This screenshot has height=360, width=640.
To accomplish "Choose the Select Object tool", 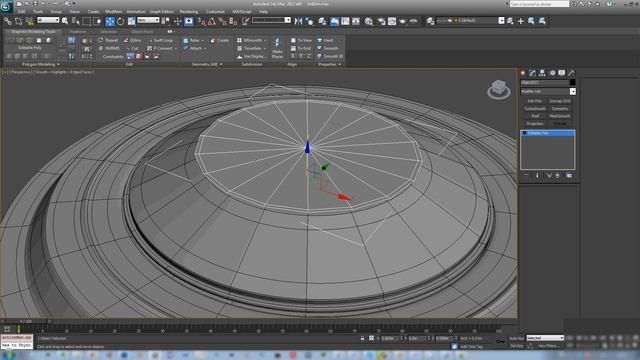I will (65, 21).
